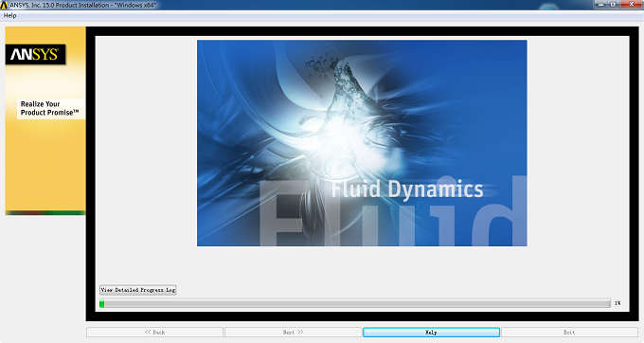Click the Help button at bottom

pos(431,332)
